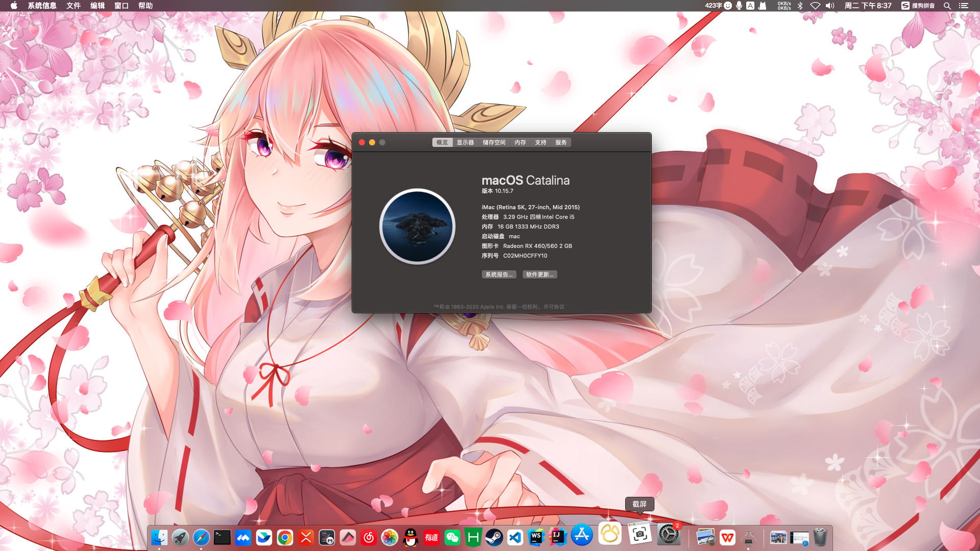Open Notification Center list icon
The image size is (980, 551).
tap(964, 6)
